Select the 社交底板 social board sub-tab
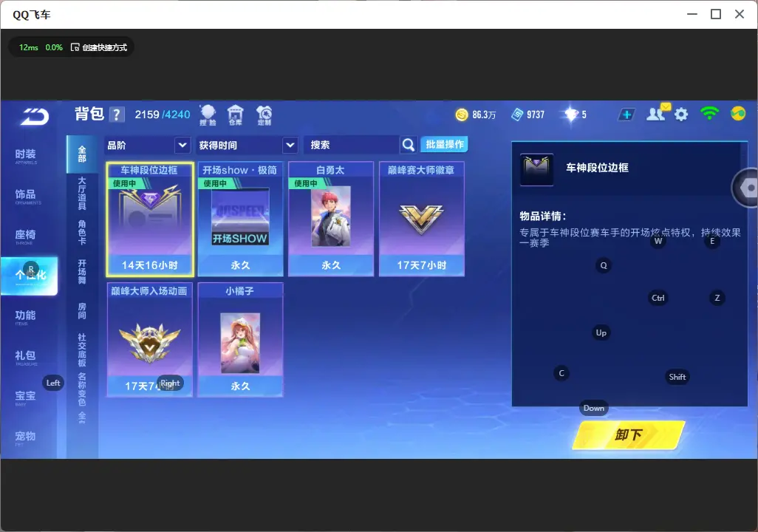The height and width of the screenshot is (532, 758). click(x=82, y=349)
